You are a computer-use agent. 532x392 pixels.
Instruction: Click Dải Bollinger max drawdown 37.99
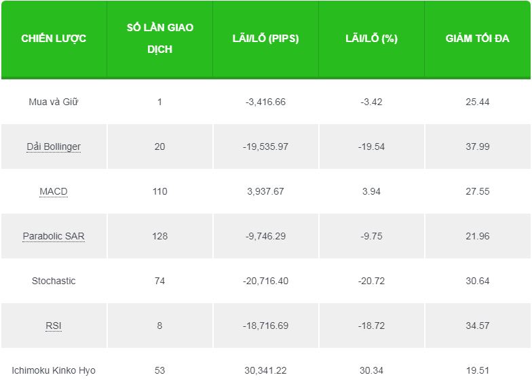click(x=477, y=146)
